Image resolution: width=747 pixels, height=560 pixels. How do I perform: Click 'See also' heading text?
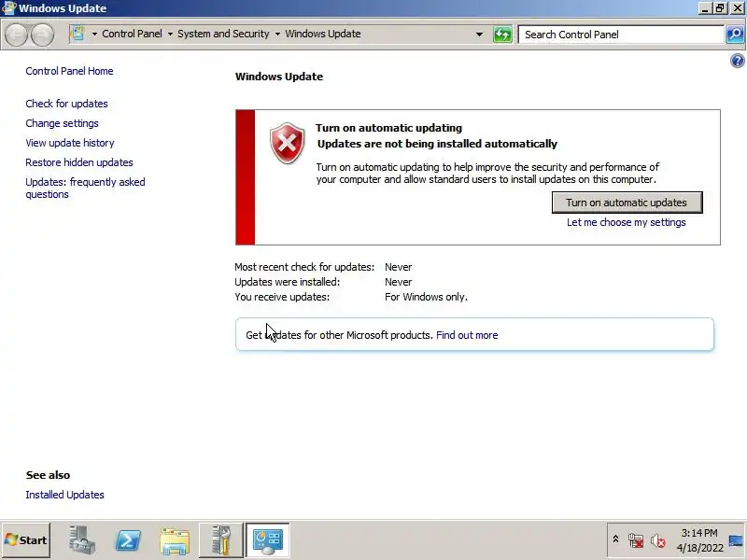click(49, 475)
